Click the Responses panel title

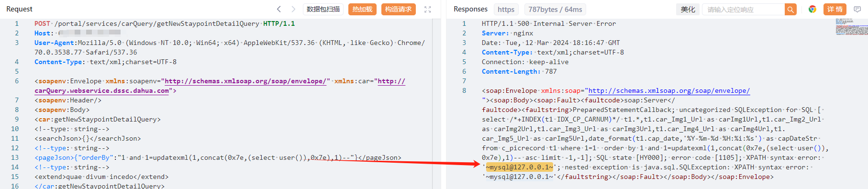coord(470,9)
